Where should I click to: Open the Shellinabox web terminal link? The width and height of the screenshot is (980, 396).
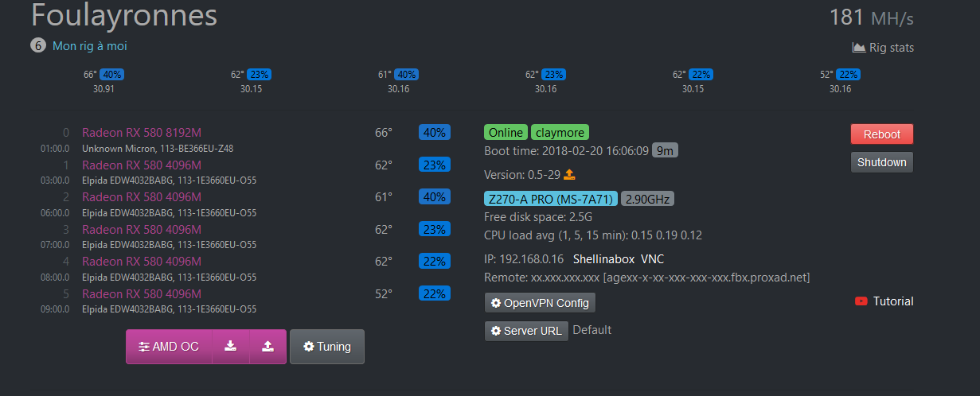click(x=603, y=259)
